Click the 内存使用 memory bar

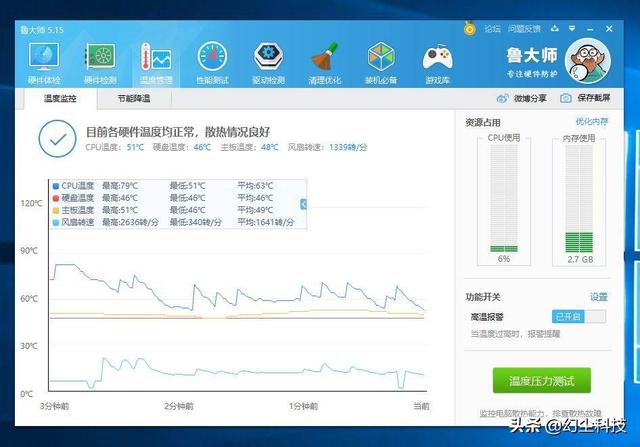click(579, 198)
